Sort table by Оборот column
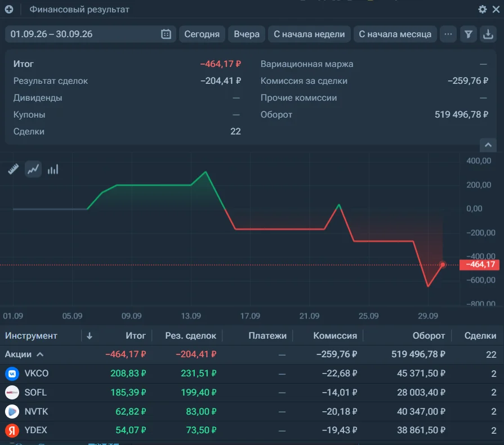The width and height of the screenshot is (504, 445). (429, 336)
